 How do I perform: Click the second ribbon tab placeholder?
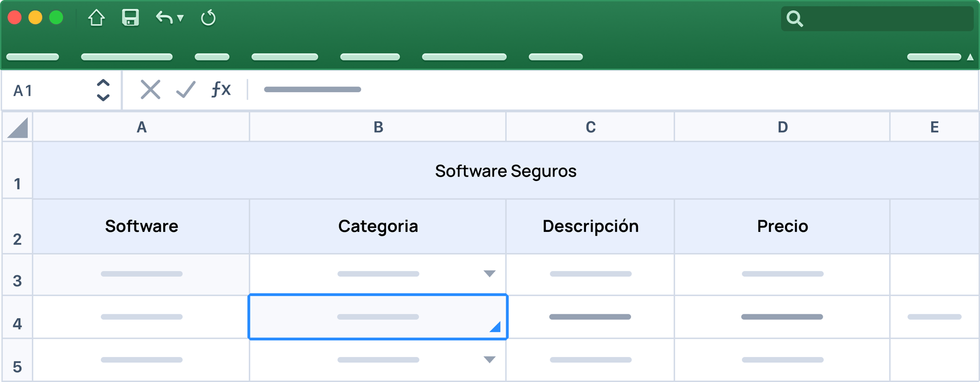(126, 57)
